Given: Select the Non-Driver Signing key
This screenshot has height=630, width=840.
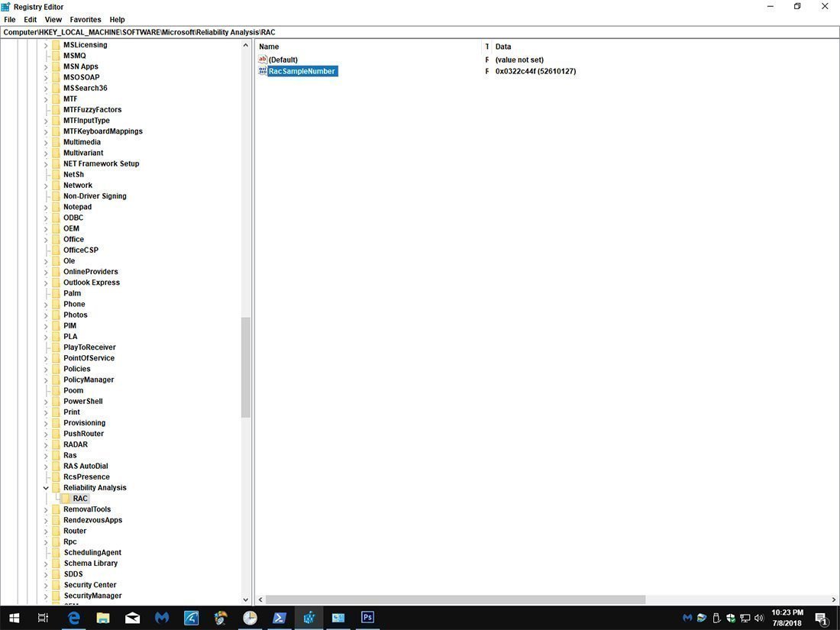Looking at the screenshot, I should 95,196.
